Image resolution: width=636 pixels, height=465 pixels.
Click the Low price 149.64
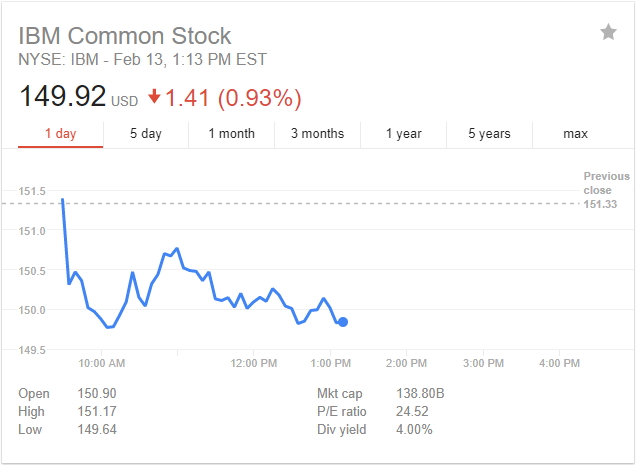coord(98,430)
